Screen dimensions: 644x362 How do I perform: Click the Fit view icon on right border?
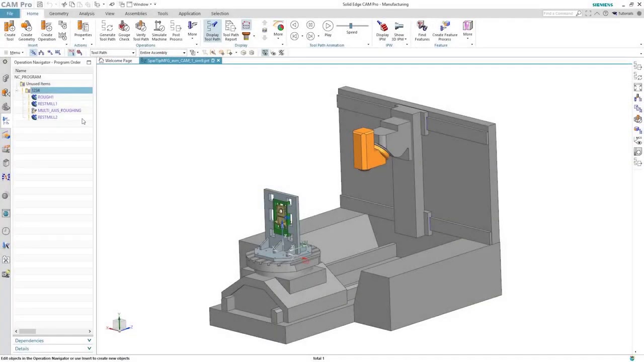tap(638, 87)
